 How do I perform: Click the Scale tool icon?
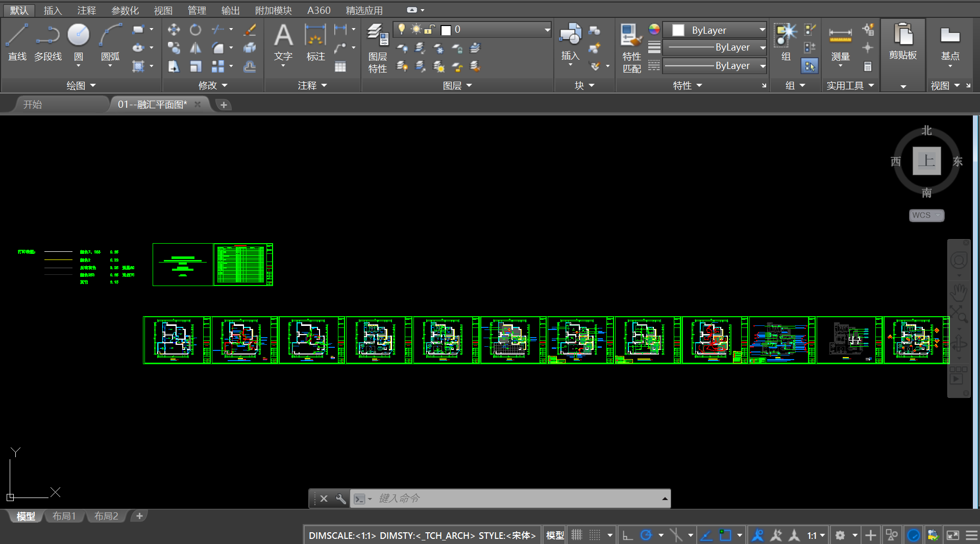point(195,66)
